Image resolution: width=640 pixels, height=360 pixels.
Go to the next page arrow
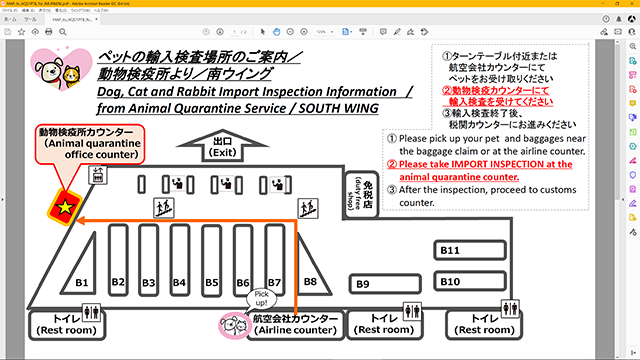220,32
